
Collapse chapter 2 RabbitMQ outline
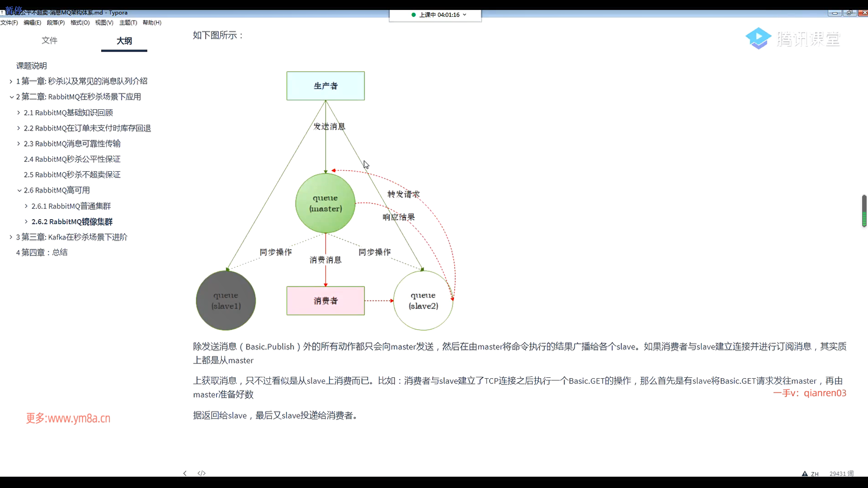pyautogui.click(x=11, y=97)
